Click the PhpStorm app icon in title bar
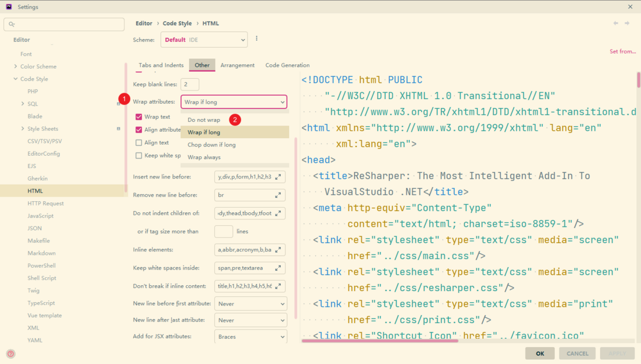This screenshot has height=364, width=641. pyautogui.click(x=9, y=6)
